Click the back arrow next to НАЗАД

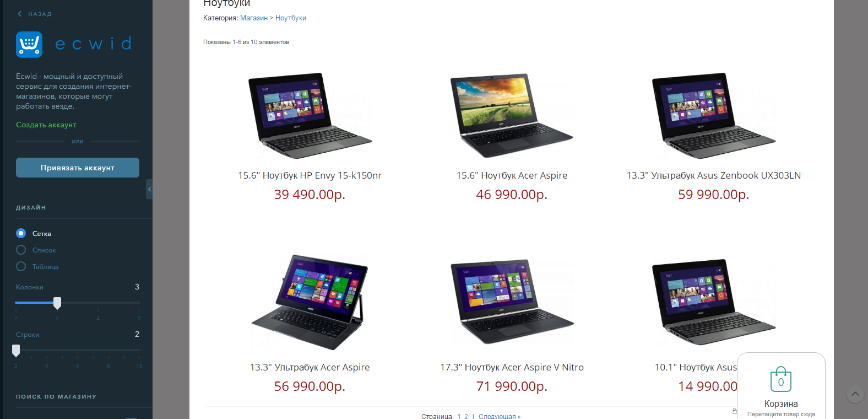20,14
